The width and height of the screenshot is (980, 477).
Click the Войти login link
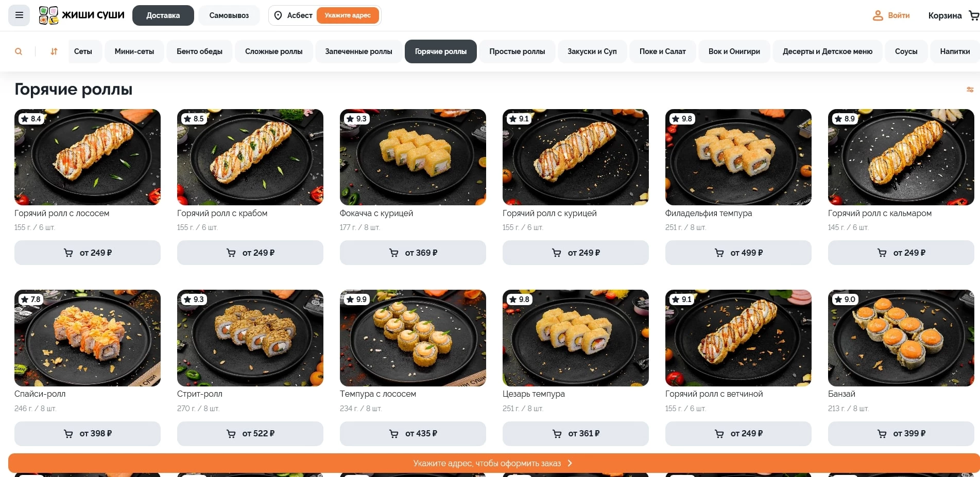point(899,15)
